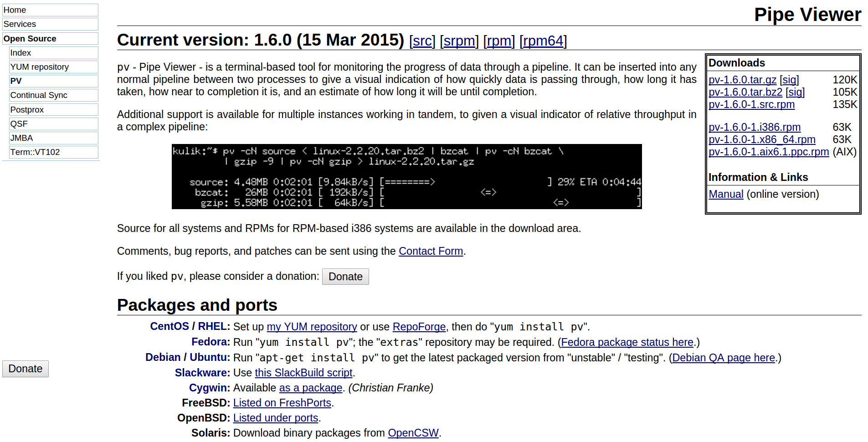Visit the OpenCSW link

413,433
